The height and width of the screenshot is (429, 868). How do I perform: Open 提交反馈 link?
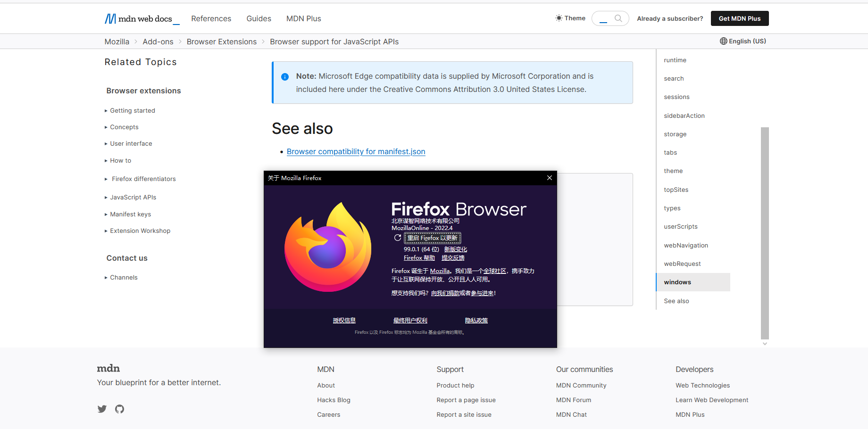[x=453, y=258]
